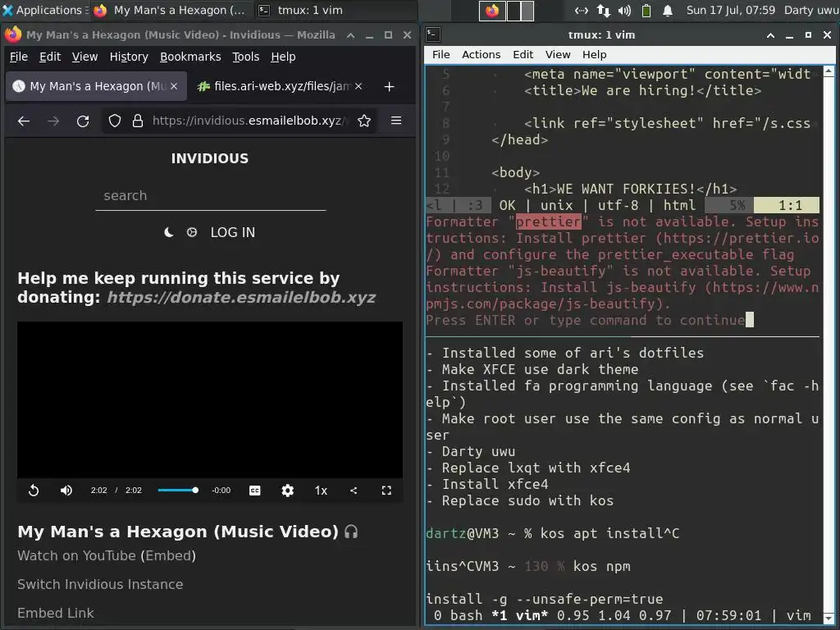840x630 pixels.
Task: Select the My Man's a Hexagon tab
Action: pos(97,86)
